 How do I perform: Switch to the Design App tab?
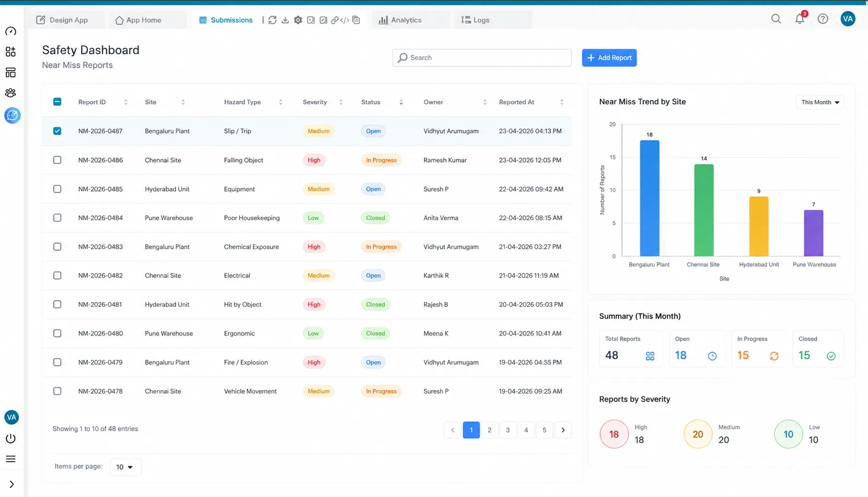(x=66, y=20)
